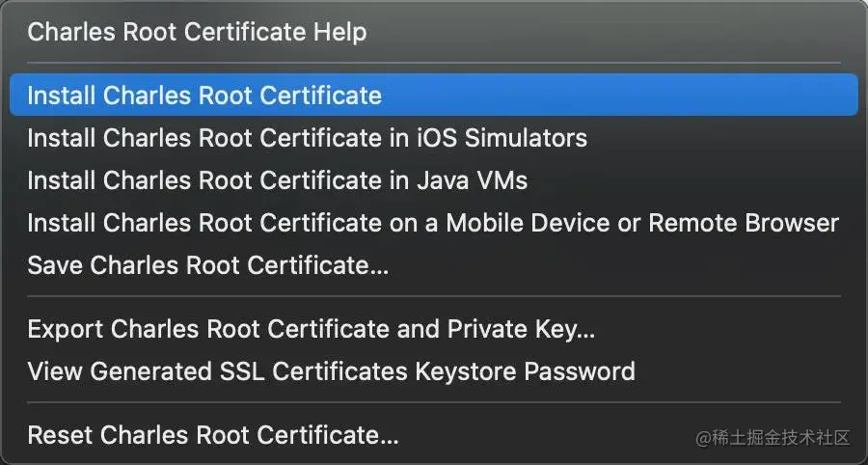
Task: Select Reset Charles Root Certificate…
Action: pyautogui.click(x=433, y=435)
